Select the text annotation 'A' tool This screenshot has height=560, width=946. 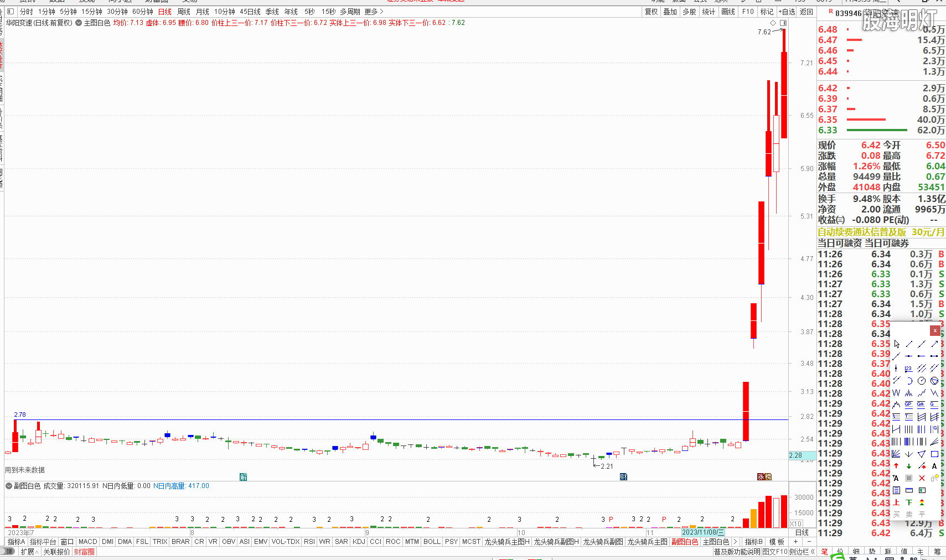coord(934,466)
